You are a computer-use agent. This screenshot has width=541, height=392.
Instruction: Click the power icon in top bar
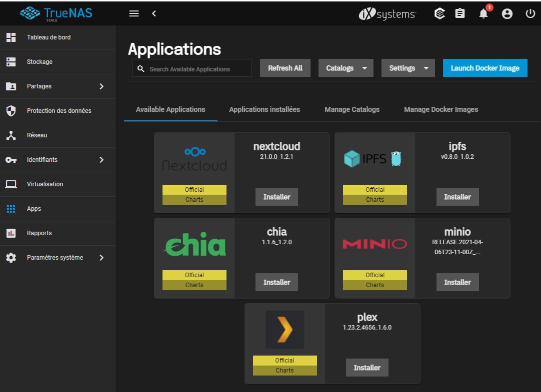click(530, 13)
